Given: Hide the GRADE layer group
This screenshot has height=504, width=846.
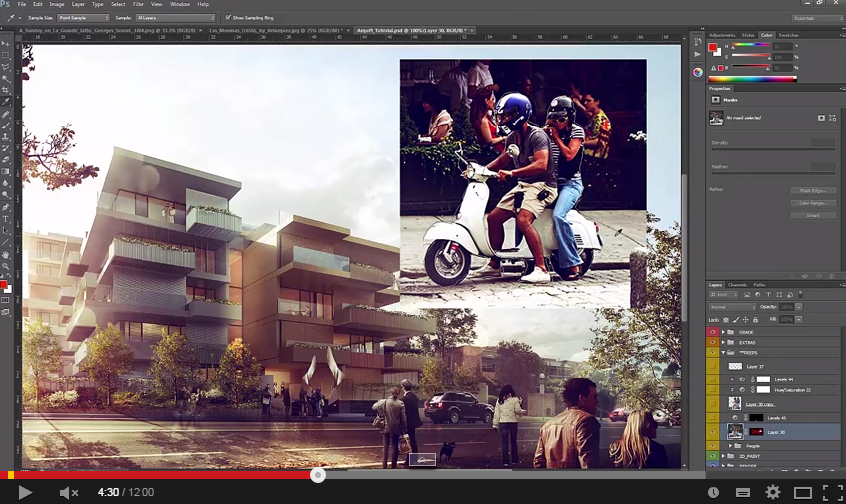Looking at the screenshot, I should pos(712,332).
